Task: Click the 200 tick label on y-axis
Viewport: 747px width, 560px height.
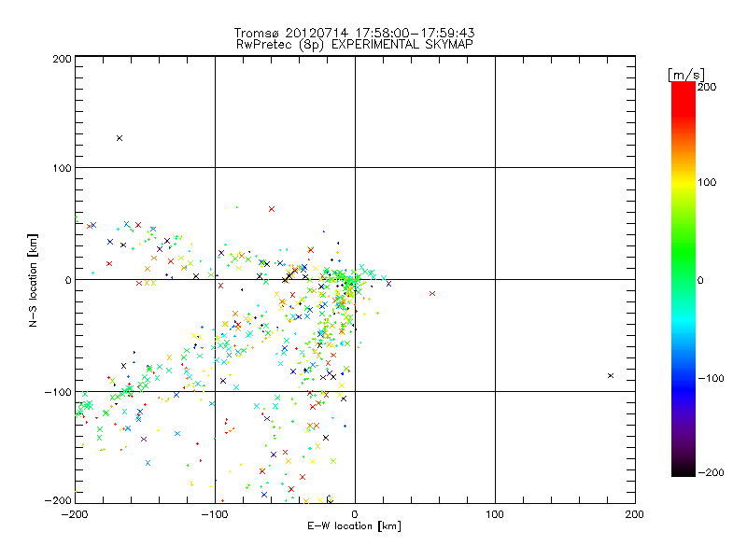Action: [62, 59]
